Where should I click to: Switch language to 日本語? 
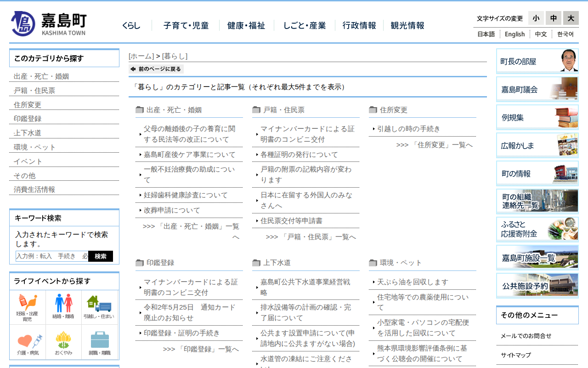click(486, 34)
